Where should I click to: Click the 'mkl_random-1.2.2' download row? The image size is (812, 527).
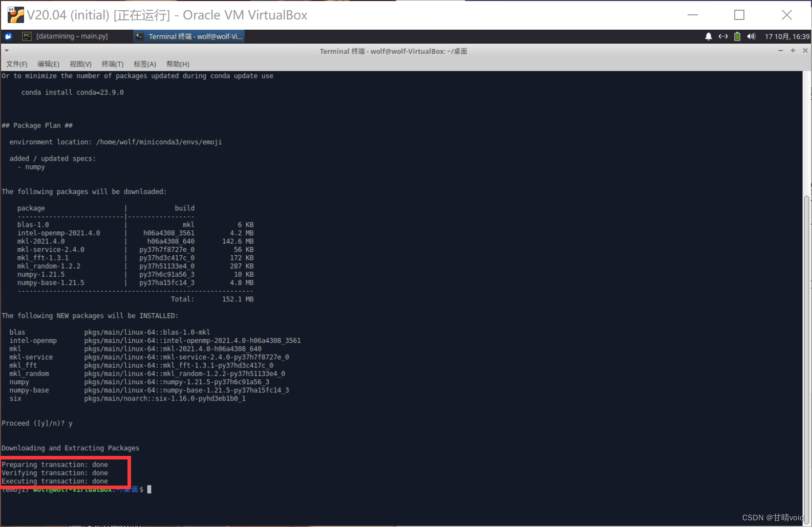pyautogui.click(x=136, y=266)
